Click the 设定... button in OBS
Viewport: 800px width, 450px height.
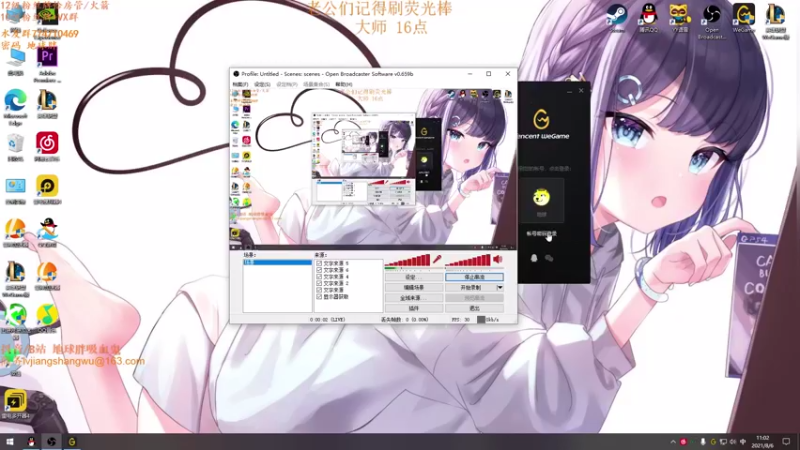(x=414, y=277)
